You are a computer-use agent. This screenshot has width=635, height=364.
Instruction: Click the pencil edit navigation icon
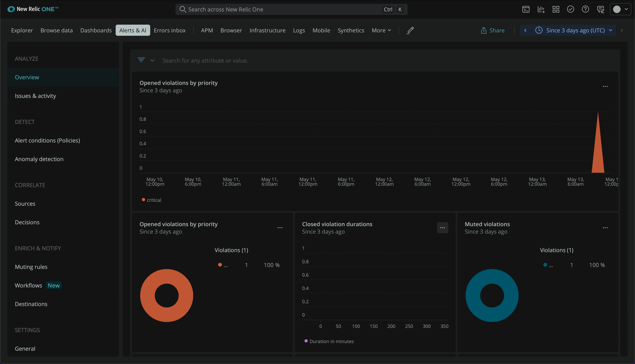coord(410,30)
